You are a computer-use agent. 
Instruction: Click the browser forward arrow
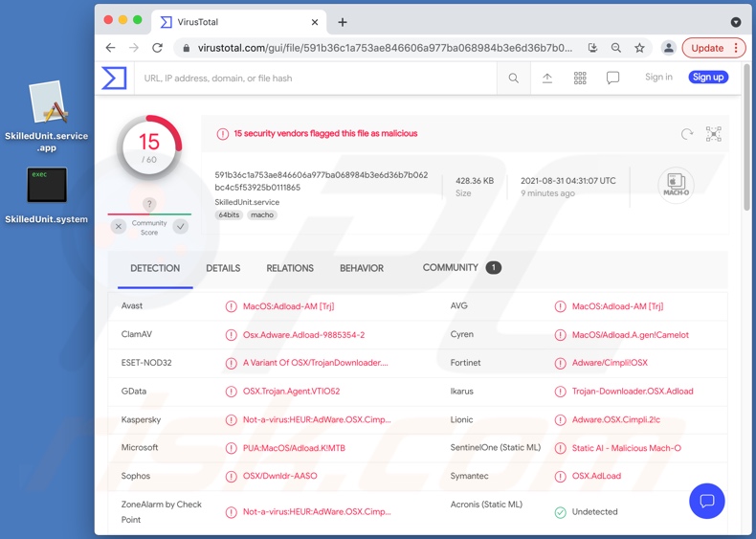(x=134, y=48)
